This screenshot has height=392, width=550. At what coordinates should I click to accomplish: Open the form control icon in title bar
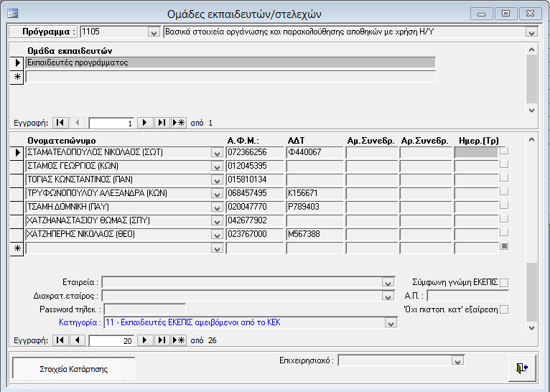pyautogui.click(x=12, y=13)
